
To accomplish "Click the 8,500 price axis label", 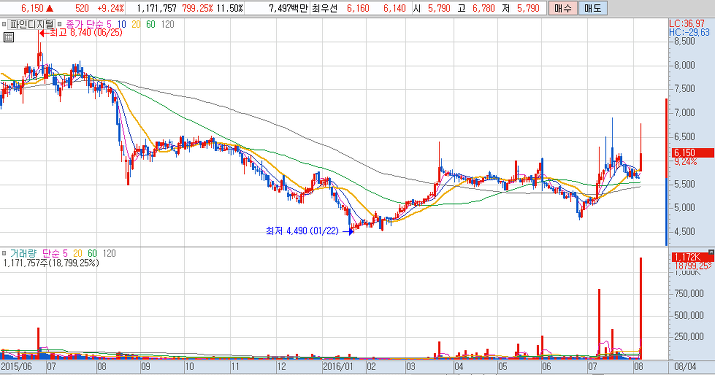I will (x=685, y=42).
